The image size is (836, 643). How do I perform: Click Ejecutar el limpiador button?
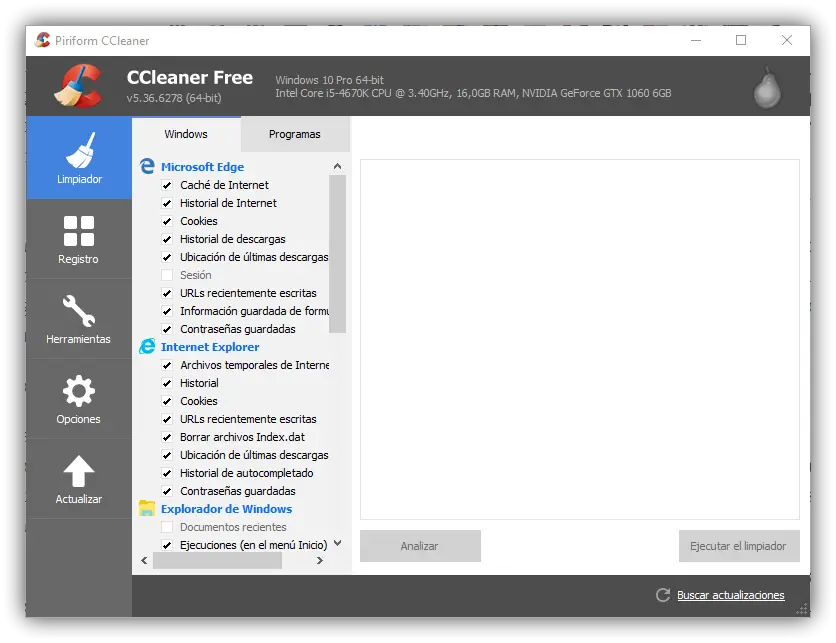tap(738, 546)
